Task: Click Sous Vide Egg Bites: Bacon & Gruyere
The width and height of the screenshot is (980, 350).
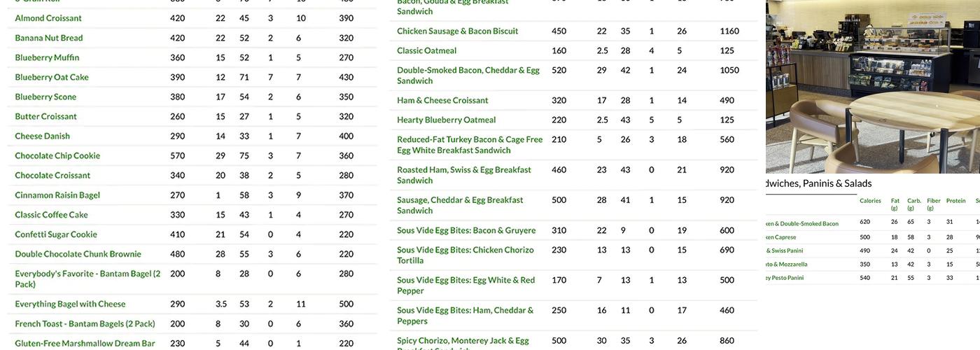Action: pyautogui.click(x=466, y=230)
